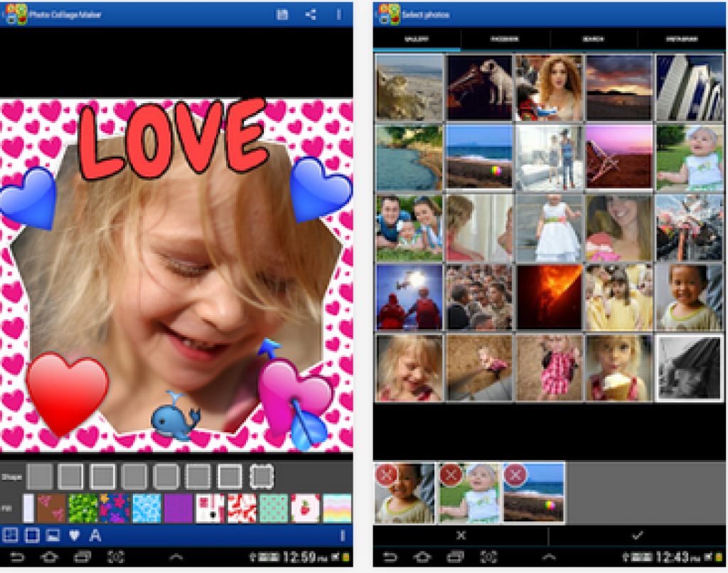Open the overflow menu on Select photos screen
728x573 pixels.
[x=718, y=12]
